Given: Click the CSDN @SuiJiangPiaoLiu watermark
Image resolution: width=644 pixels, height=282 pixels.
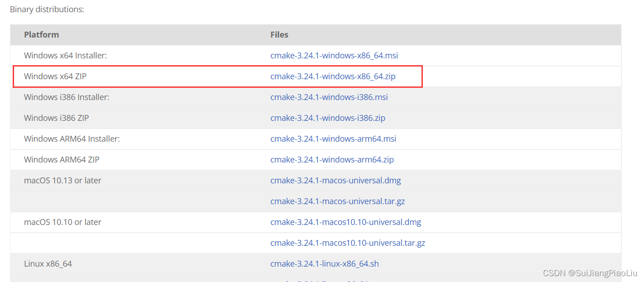Looking at the screenshot, I should pyautogui.click(x=590, y=273).
